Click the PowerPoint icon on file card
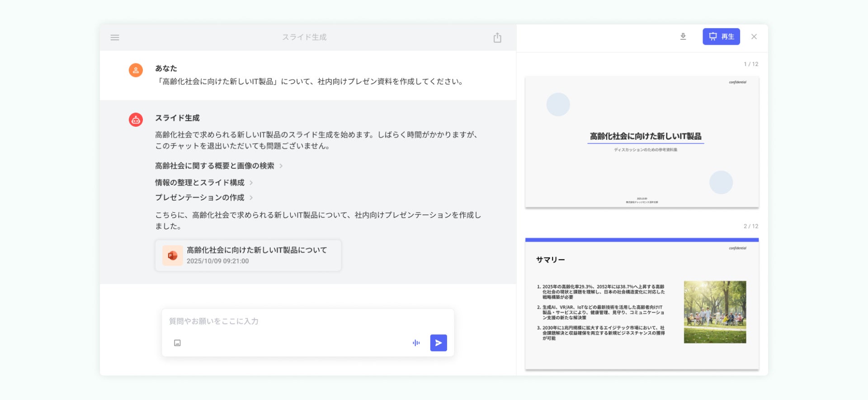The width and height of the screenshot is (868, 400). 172,256
